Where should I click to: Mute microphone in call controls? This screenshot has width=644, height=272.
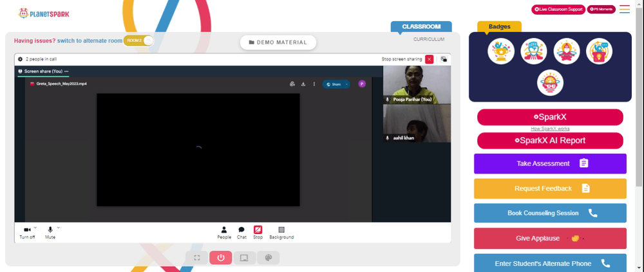50,233
